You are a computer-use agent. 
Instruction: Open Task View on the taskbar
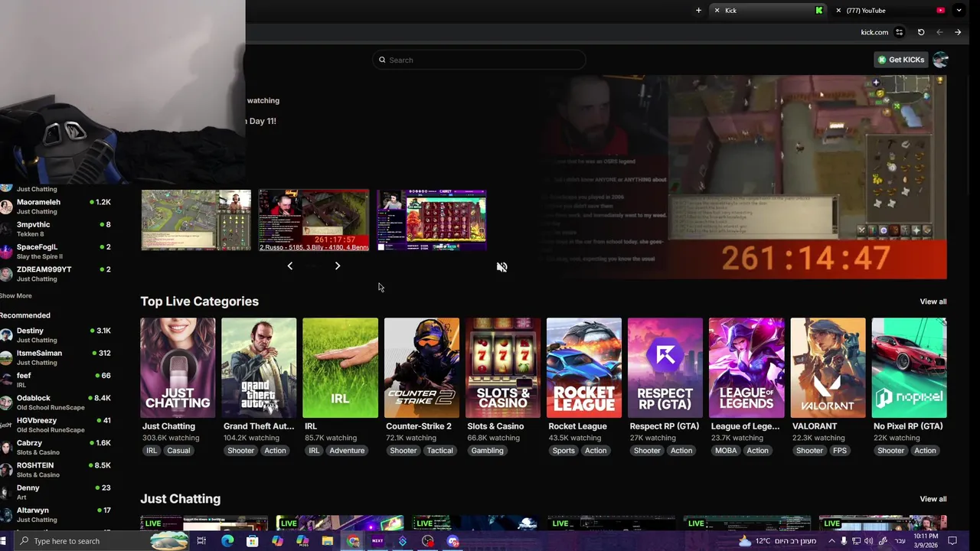click(x=201, y=541)
